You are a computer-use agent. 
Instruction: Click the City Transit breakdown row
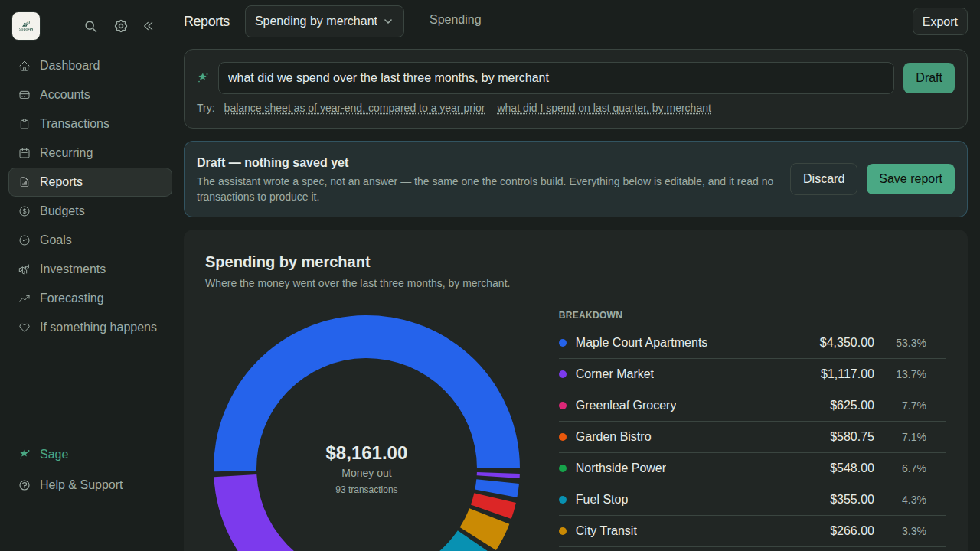(x=753, y=531)
